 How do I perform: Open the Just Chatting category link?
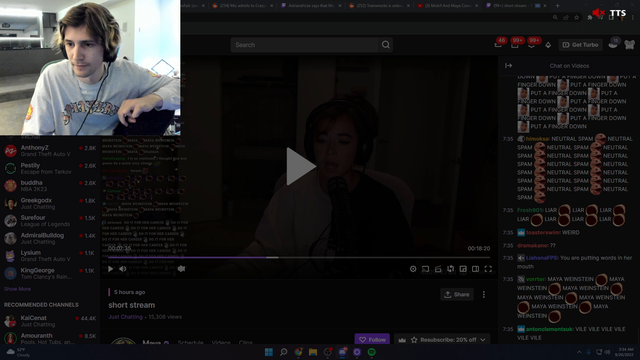[x=125, y=317]
